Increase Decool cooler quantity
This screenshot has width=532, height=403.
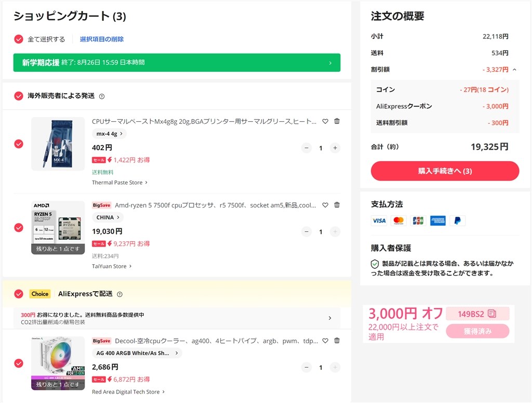pyautogui.click(x=335, y=367)
